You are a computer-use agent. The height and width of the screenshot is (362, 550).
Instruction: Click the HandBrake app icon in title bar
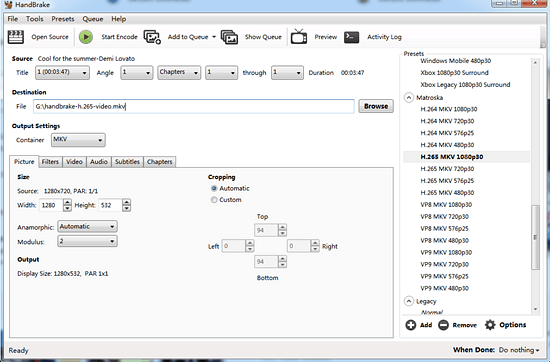pyautogui.click(x=8, y=5)
